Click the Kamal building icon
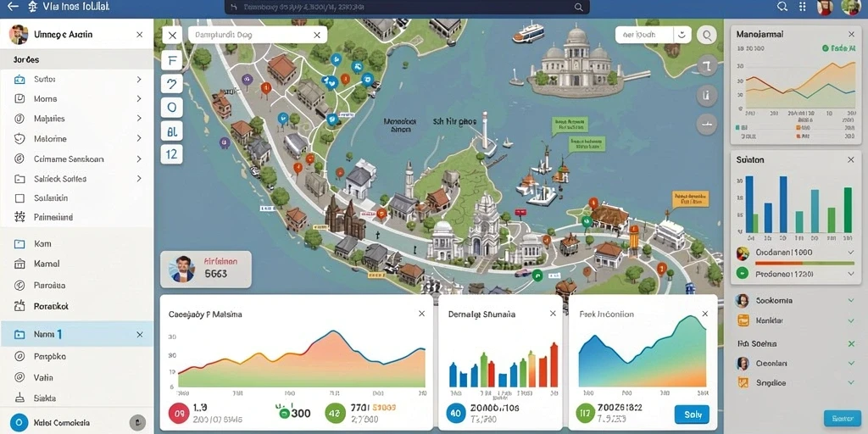 pos(19,264)
